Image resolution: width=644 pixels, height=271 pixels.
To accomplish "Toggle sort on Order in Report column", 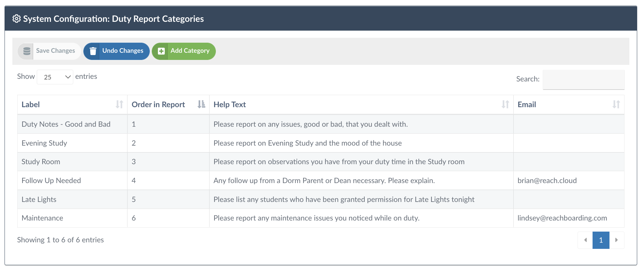I will click(201, 105).
